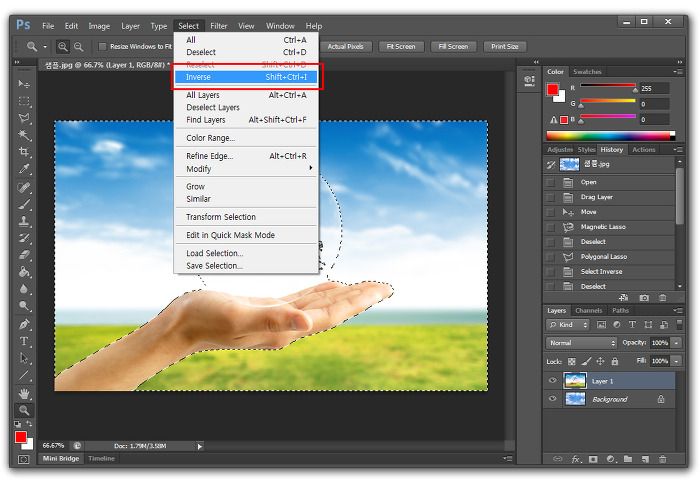Click the Fit Screen button
This screenshot has width=700, height=480.
[401, 46]
